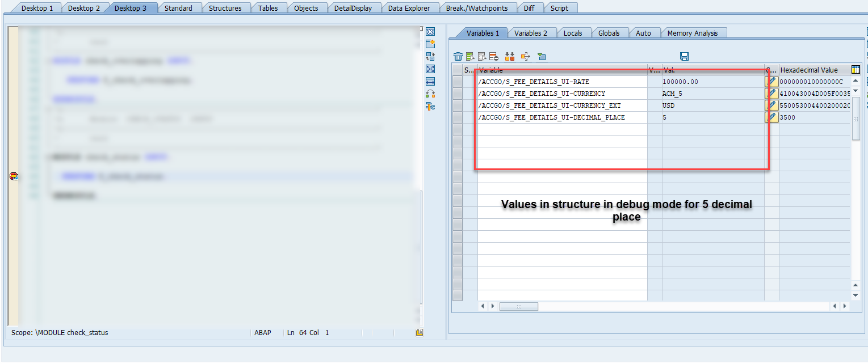
Task: Select the filter icon in the variables toolbar
Action: [x=542, y=57]
